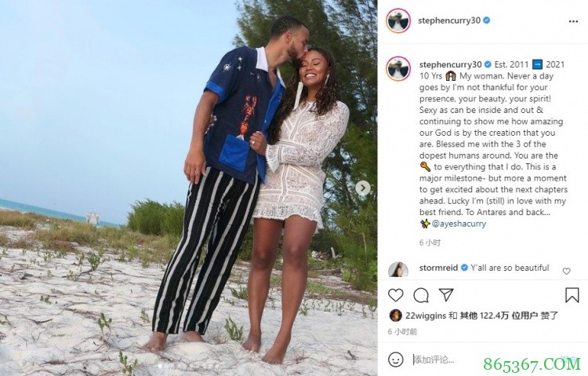Like the post with the heart icon
The width and height of the screenshot is (588, 376).
pos(395,295)
